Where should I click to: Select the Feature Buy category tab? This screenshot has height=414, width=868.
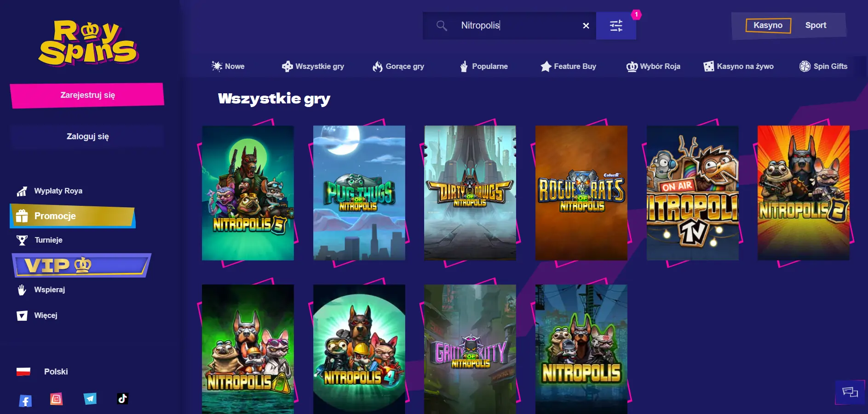coord(568,66)
